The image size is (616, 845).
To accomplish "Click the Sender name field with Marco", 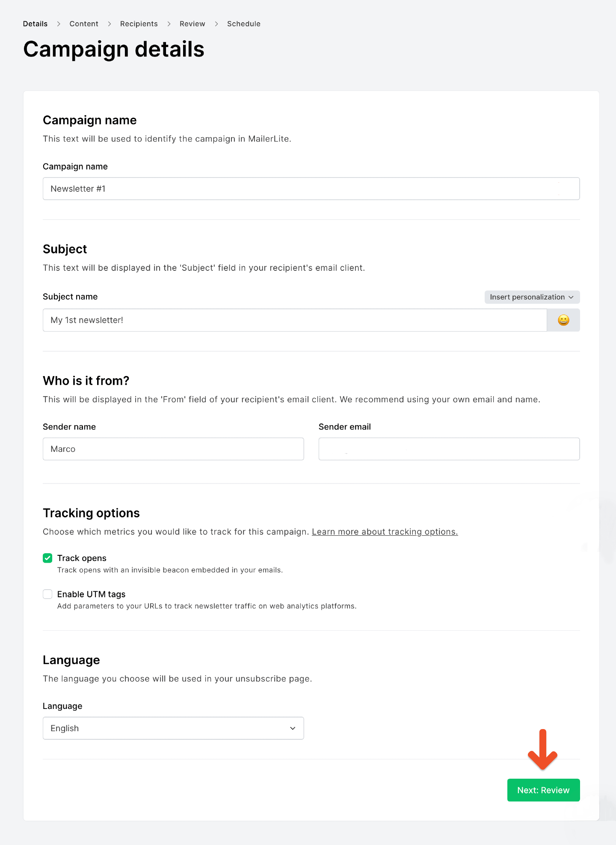I will coord(173,449).
